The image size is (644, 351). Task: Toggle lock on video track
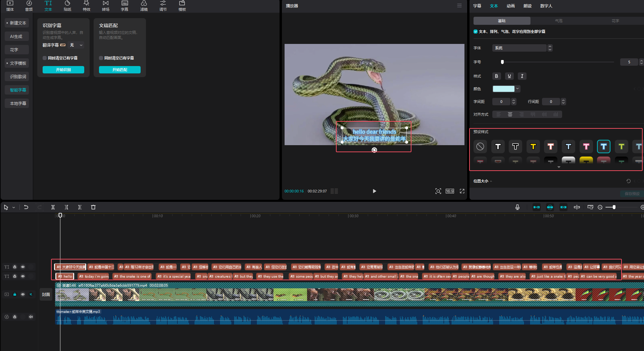click(x=15, y=294)
